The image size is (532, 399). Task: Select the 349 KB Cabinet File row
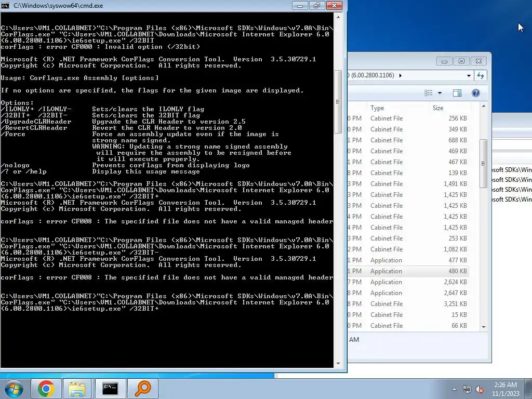pos(408,129)
